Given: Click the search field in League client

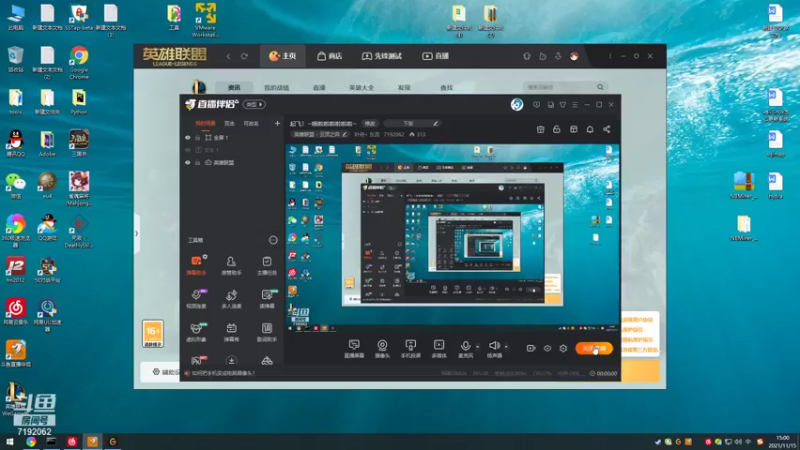Looking at the screenshot, I should point(564,87).
